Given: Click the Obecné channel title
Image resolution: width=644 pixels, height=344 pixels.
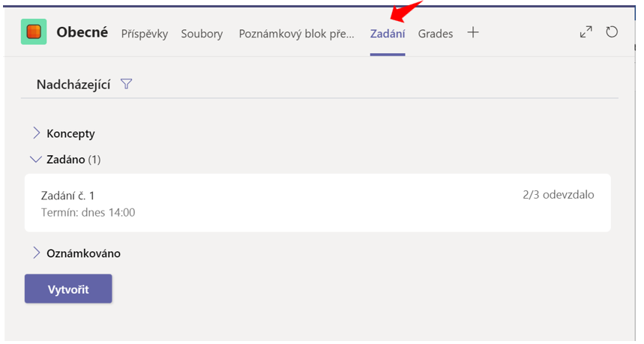Looking at the screenshot, I should 82,32.
